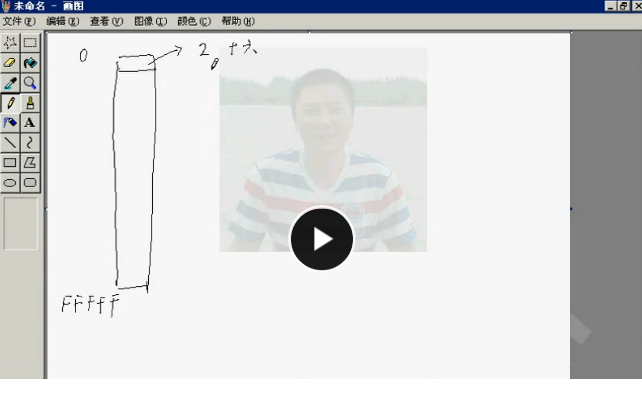Activate the Pick Color eyedropper tool
Viewport: 642px width, 402px height.
tap(10, 83)
